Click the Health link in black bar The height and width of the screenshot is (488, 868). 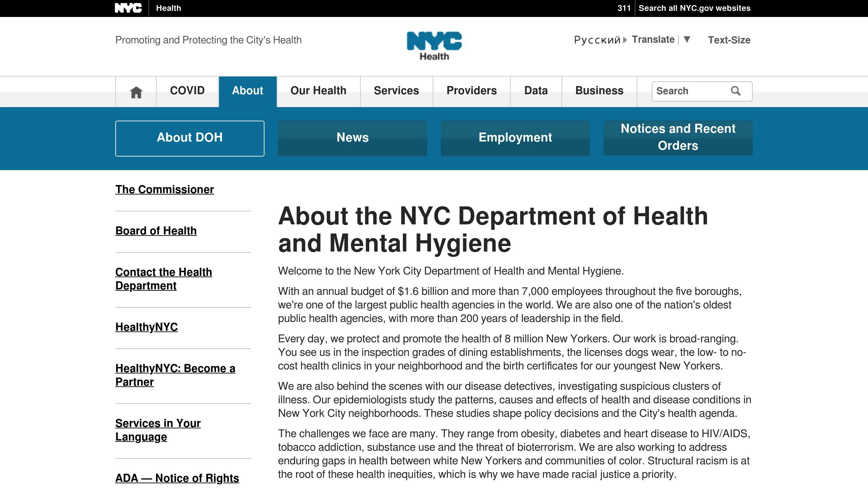pyautogui.click(x=169, y=8)
